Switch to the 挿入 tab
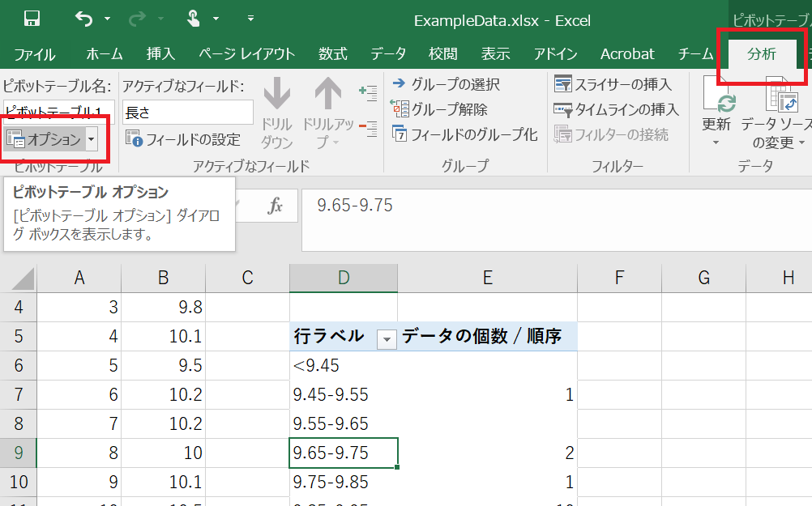This screenshot has width=812, height=506. click(x=160, y=53)
